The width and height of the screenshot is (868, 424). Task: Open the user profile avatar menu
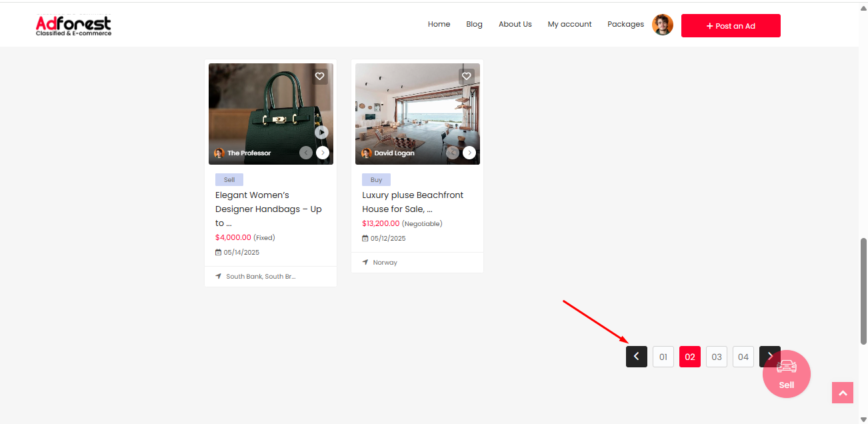pos(663,25)
